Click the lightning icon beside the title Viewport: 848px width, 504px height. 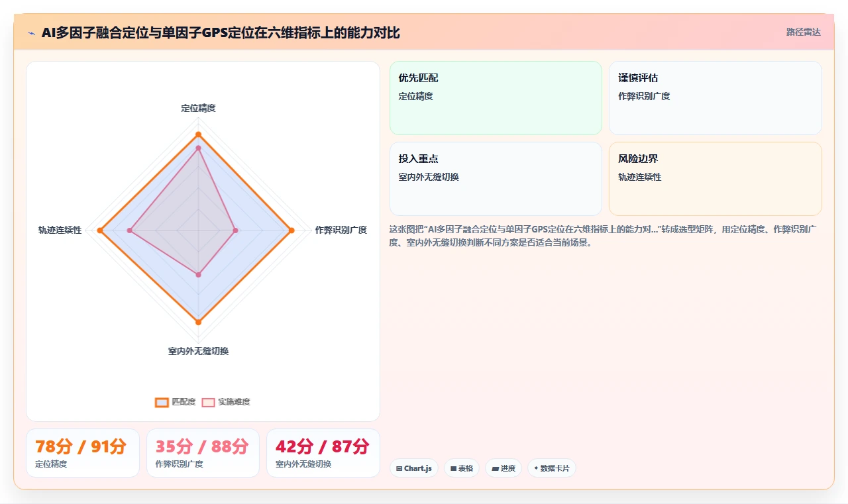pyautogui.click(x=31, y=33)
